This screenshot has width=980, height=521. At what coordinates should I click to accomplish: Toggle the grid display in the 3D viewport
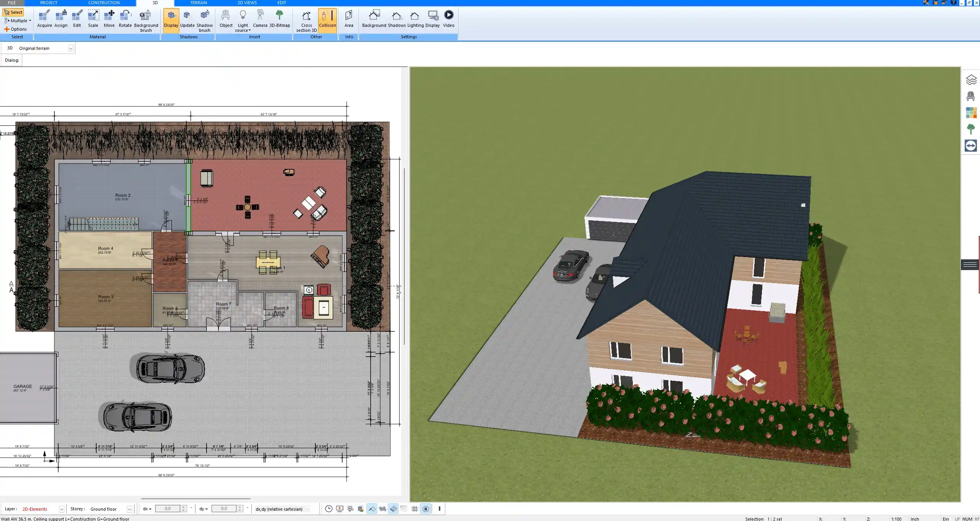pos(415,509)
